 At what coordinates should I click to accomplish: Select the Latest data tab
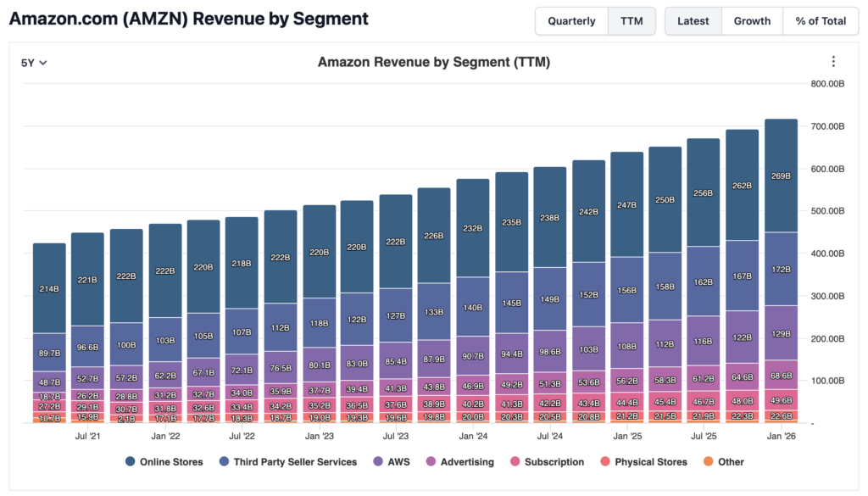[693, 21]
